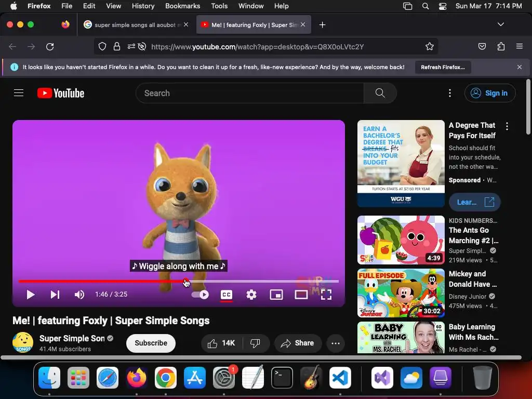Dismiss the Firefox notification bar
The height and width of the screenshot is (399, 532).
[520, 67]
